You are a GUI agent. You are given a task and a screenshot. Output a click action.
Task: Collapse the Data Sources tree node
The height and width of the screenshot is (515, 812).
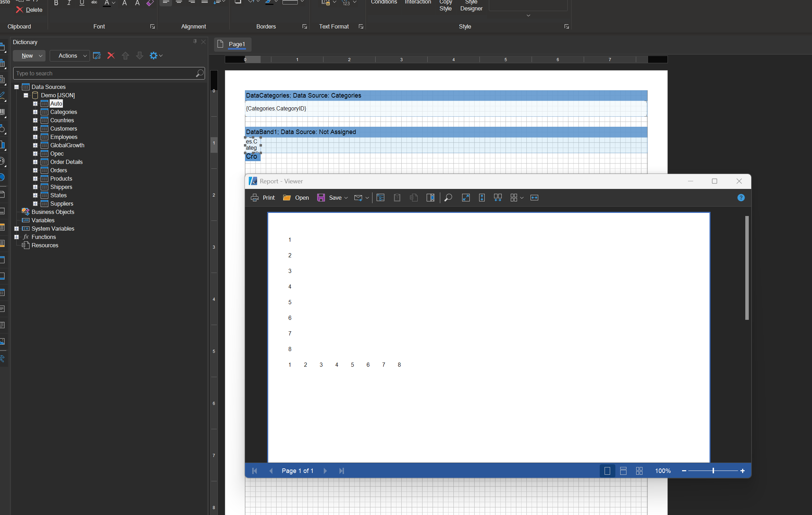16,87
